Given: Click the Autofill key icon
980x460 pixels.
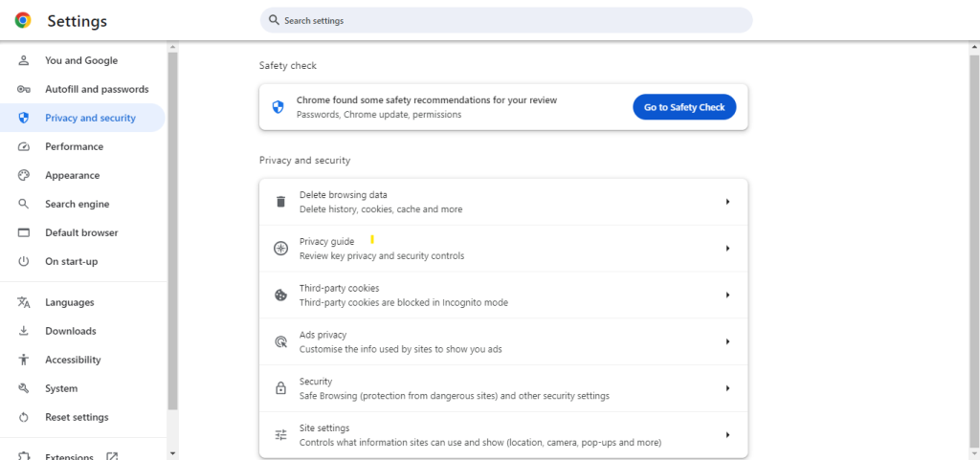Looking at the screenshot, I should [24, 89].
